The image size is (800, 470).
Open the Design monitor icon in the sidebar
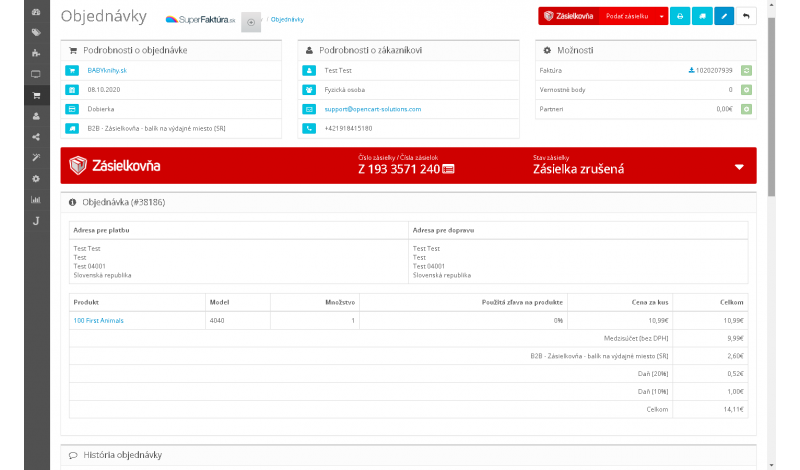pyautogui.click(x=36, y=74)
